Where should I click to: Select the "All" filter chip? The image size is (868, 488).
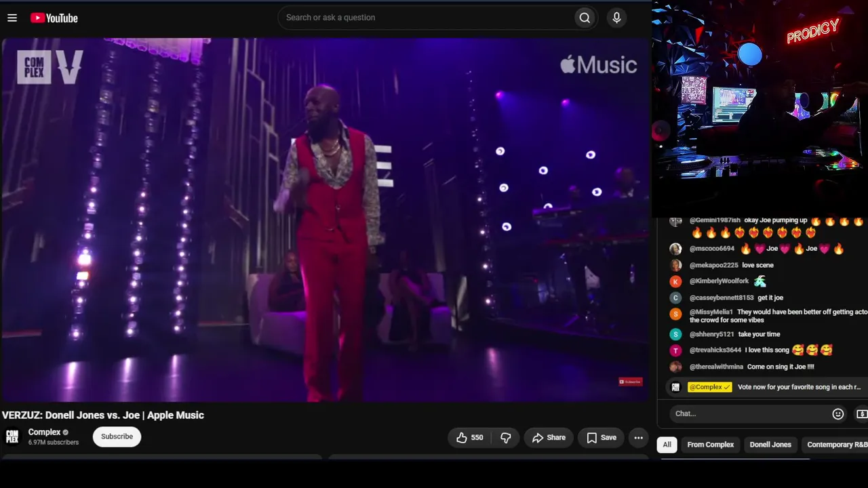[667, 445]
